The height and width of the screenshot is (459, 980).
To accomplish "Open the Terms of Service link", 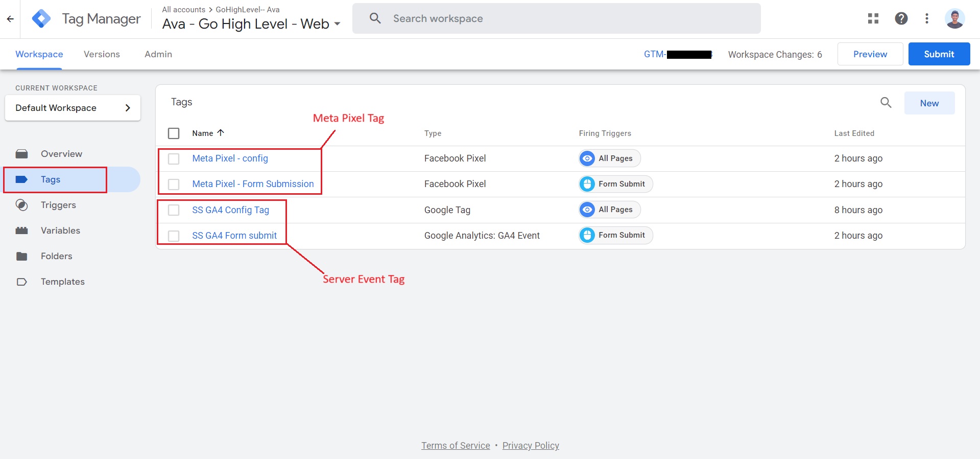I will 456,446.
